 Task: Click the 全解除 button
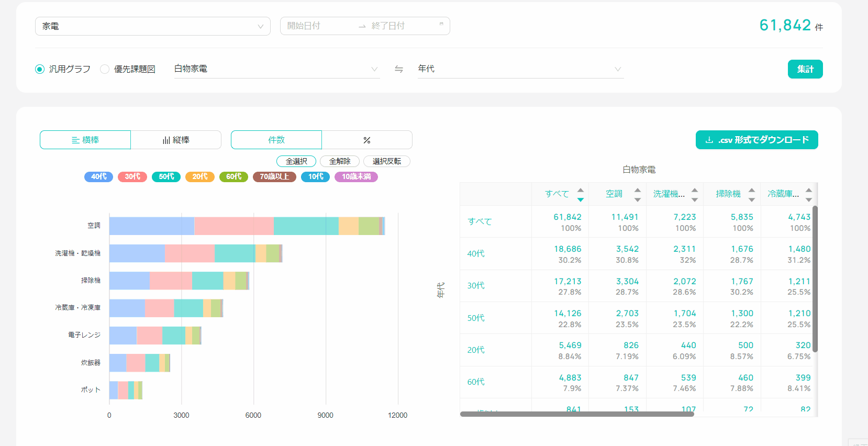(340, 161)
